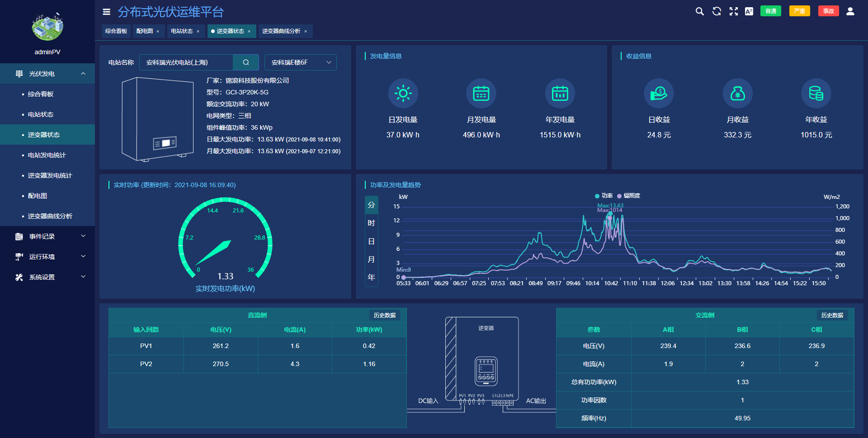Switch to the 电站状态 tab
Viewport: 868px width, 438px height.
(x=182, y=31)
